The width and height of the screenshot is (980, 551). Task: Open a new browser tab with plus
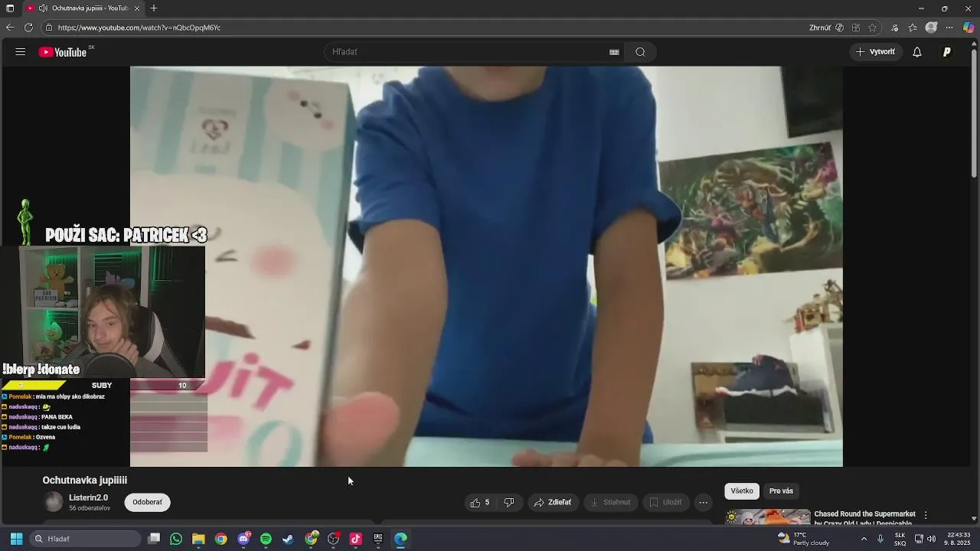[x=154, y=8]
